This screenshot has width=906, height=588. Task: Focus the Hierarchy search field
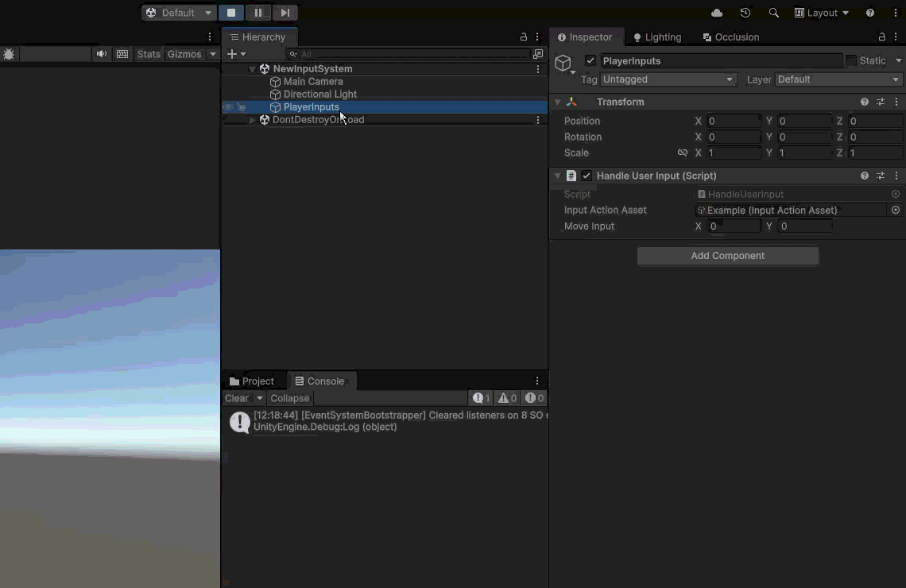[x=408, y=54]
